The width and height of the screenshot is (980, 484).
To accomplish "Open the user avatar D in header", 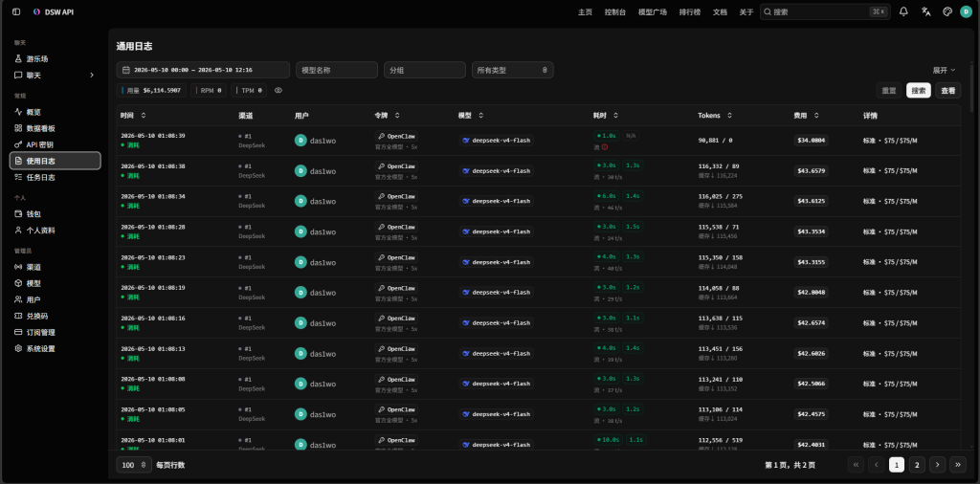I will (966, 11).
